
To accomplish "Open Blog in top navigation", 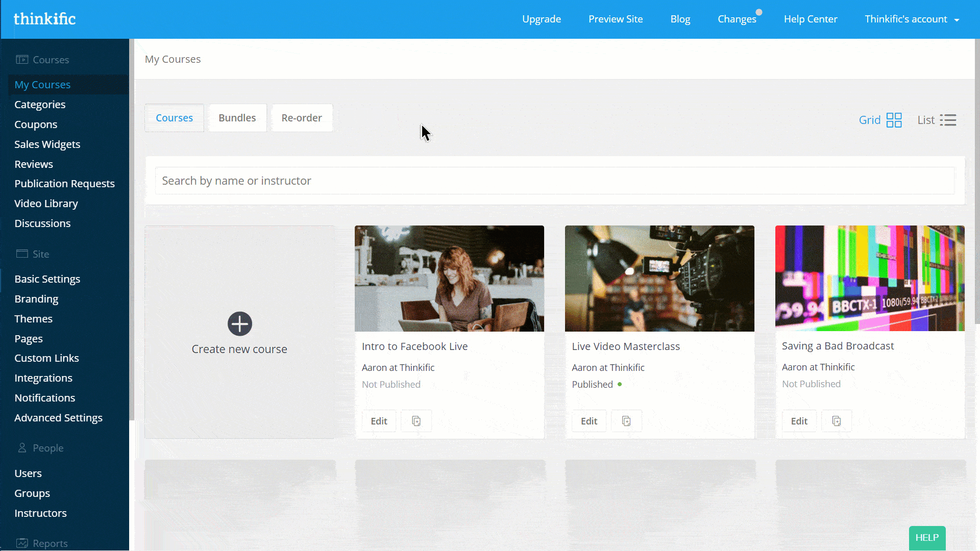I will tap(680, 19).
